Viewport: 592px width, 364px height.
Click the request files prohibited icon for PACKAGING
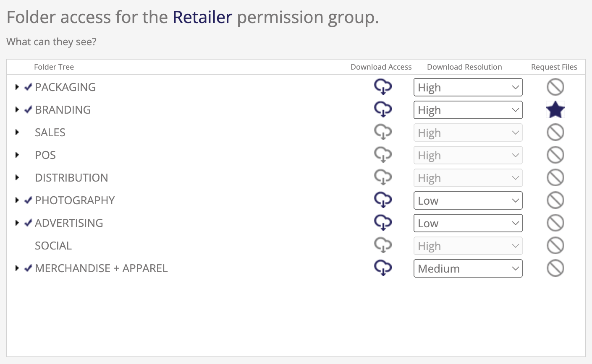pos(555,87)
